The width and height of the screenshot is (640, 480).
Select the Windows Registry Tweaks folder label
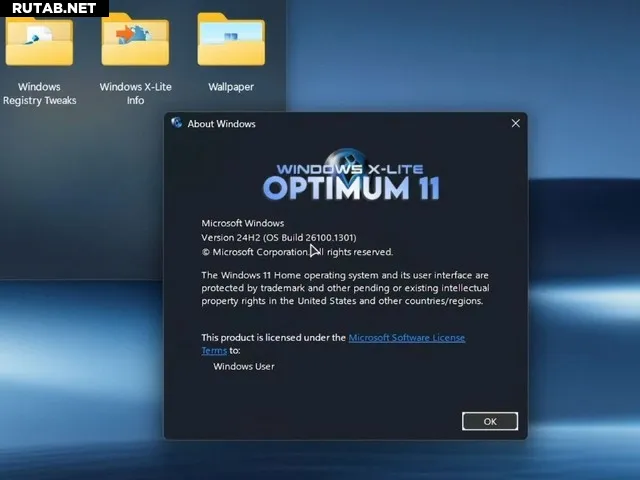tap(39, 94)
